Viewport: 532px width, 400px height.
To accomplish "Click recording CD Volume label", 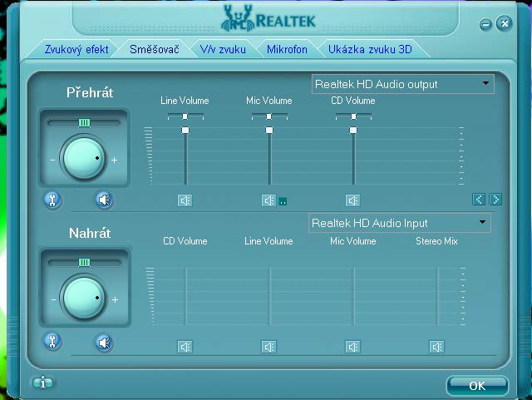I will pos(185,241).
